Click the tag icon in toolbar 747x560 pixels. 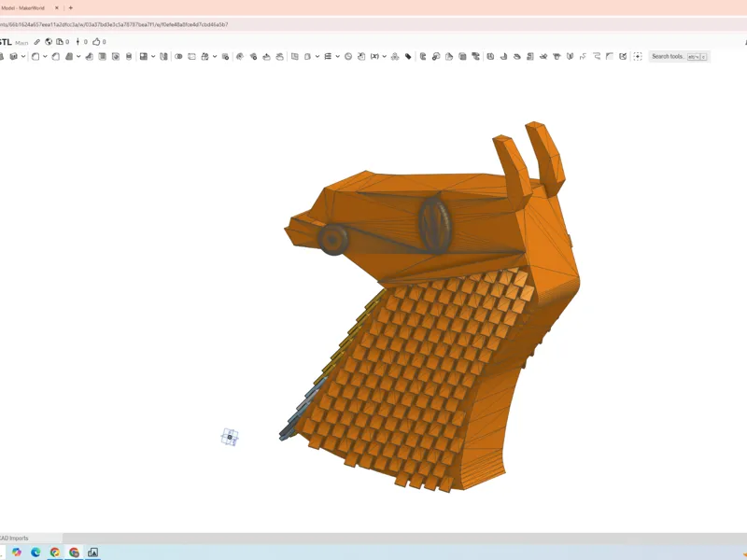click(x=408, y=56)
